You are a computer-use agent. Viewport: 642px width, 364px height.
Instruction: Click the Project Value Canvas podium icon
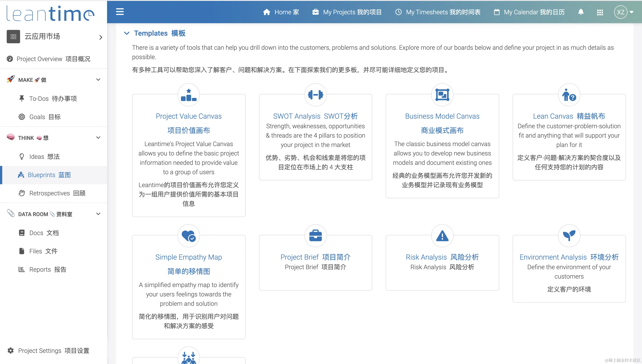188,95
